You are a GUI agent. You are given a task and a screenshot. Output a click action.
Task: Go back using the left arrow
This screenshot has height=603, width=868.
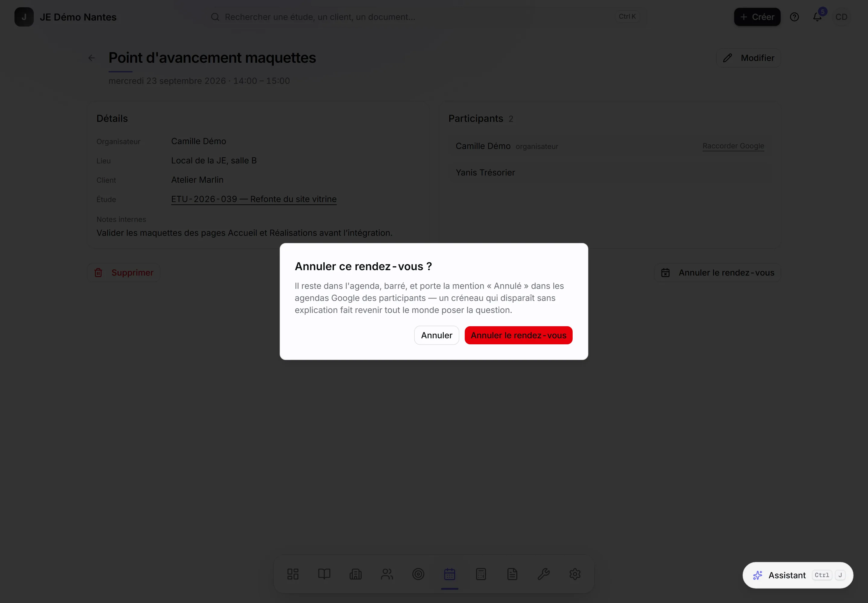[x=91, y=58]
